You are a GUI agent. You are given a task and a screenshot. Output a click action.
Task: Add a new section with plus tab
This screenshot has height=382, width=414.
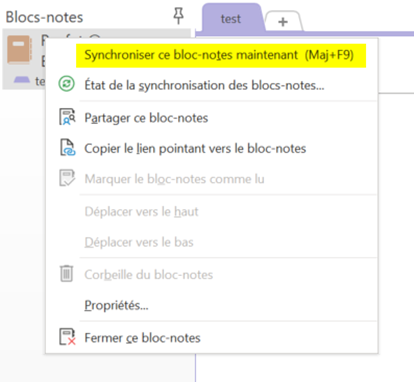click(x=283, y=22)
